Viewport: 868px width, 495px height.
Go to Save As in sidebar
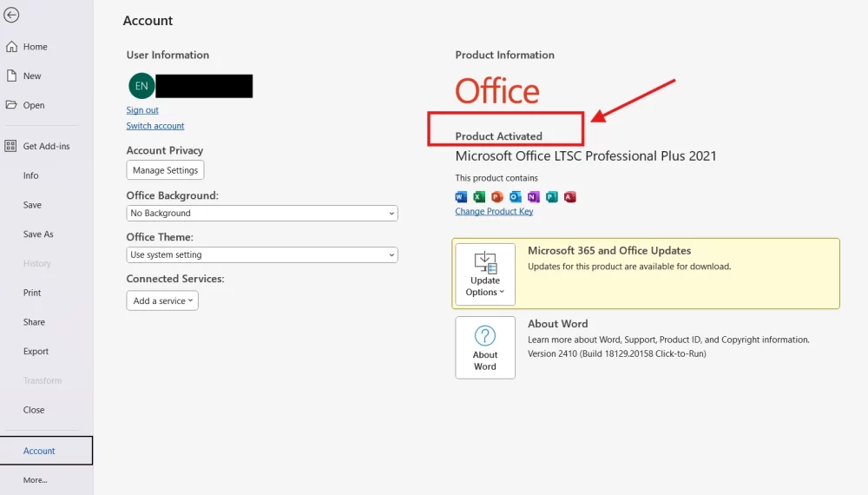[x=38, y=234]
